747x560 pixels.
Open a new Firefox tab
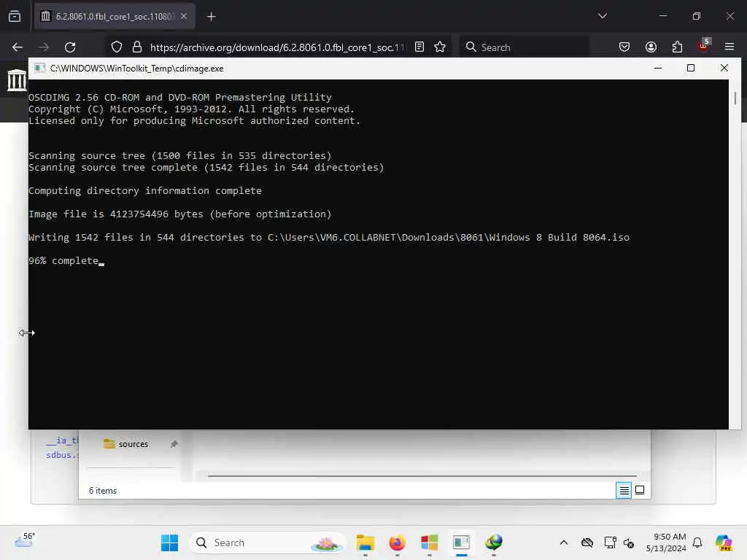click(211, 17)
